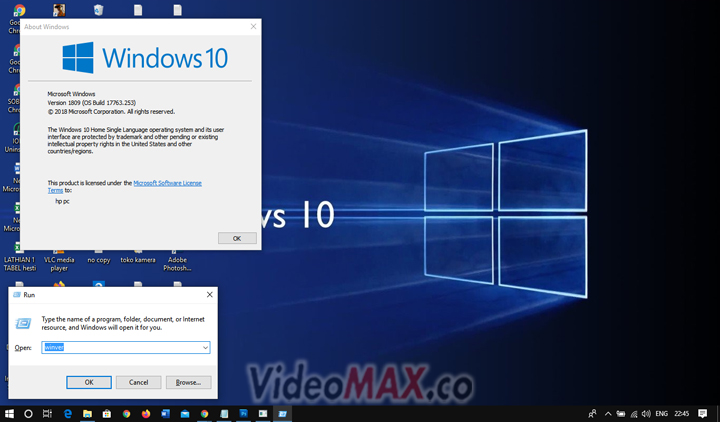
Task: Select the VLC media player desktop label
Action: 59,264
